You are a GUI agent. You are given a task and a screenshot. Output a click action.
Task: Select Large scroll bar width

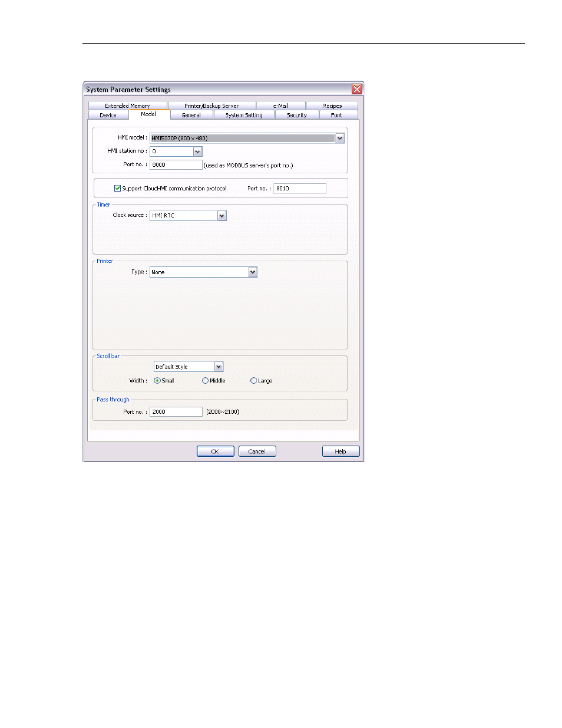click(x=254, y=381)
